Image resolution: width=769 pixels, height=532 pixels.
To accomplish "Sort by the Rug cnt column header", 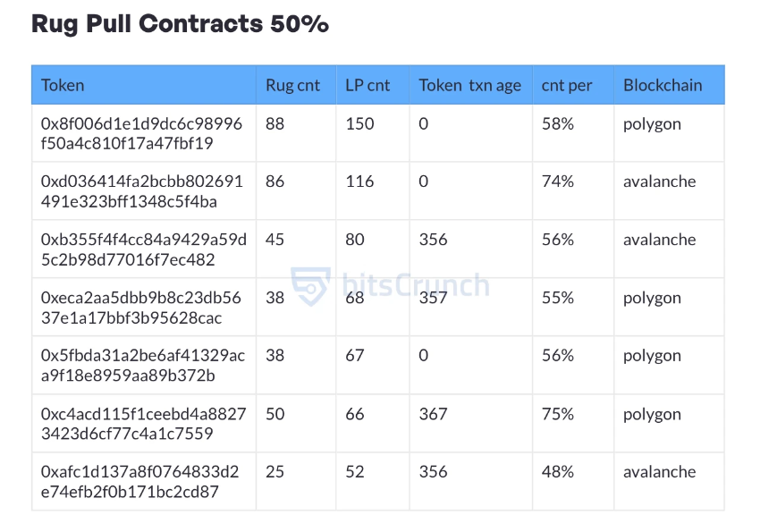I will coord(292,86).
